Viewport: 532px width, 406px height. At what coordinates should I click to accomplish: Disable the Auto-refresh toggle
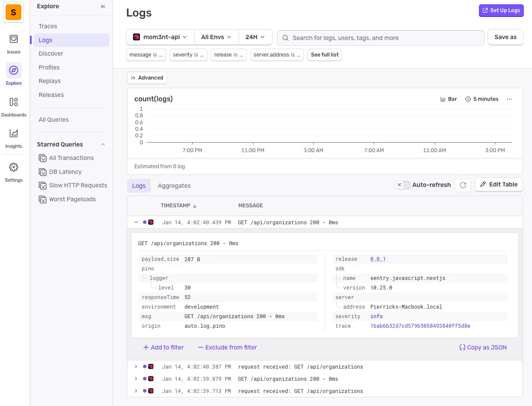[x=402, y=185]
